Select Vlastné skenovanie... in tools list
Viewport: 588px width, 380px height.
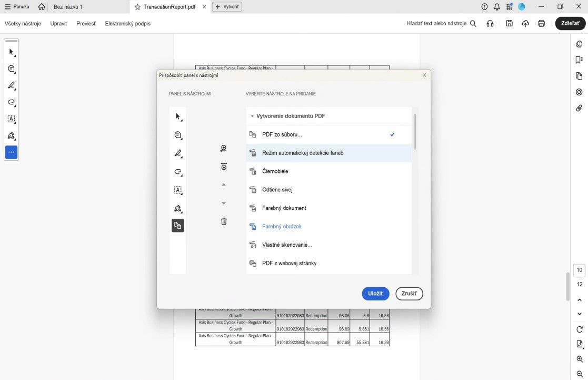pos(329,245)
